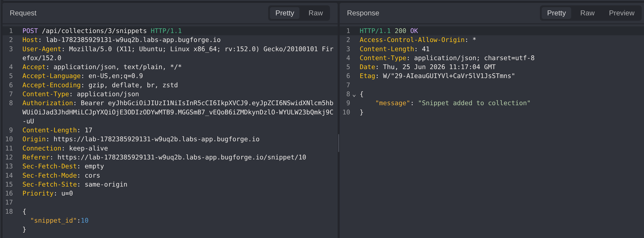Click the Origin header name
The image size is (644, 238).
point(34,139)
